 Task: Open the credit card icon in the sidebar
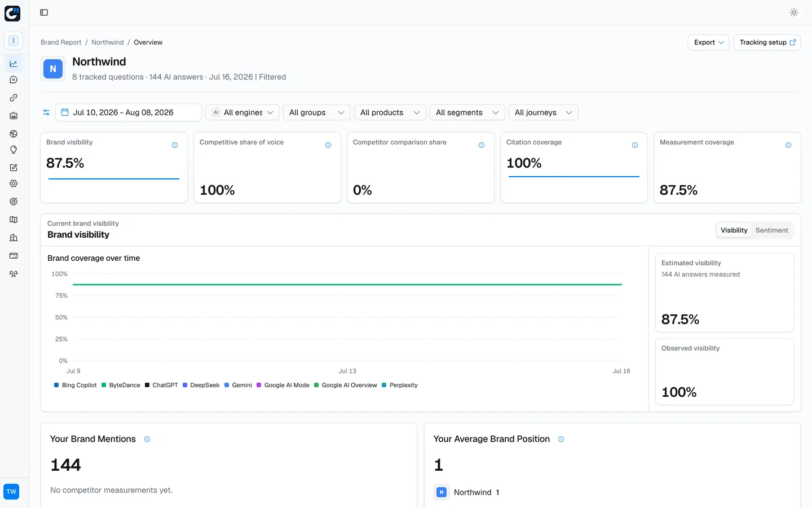point(14,256)
